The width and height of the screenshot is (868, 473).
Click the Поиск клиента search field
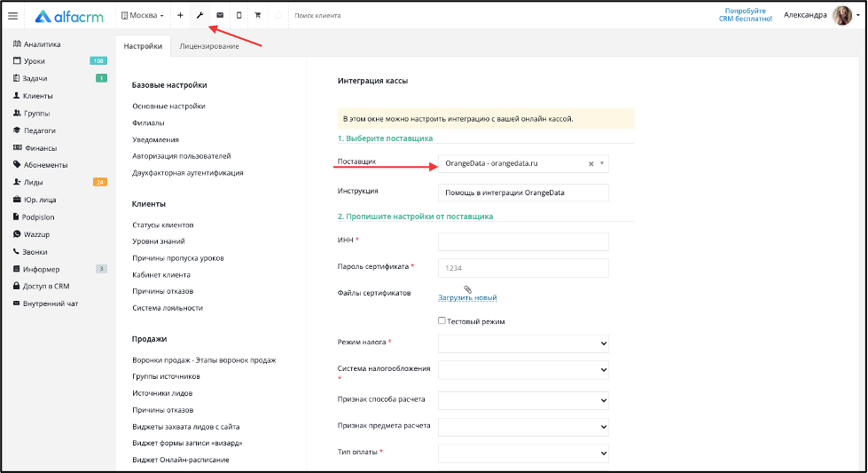[318, 15]
